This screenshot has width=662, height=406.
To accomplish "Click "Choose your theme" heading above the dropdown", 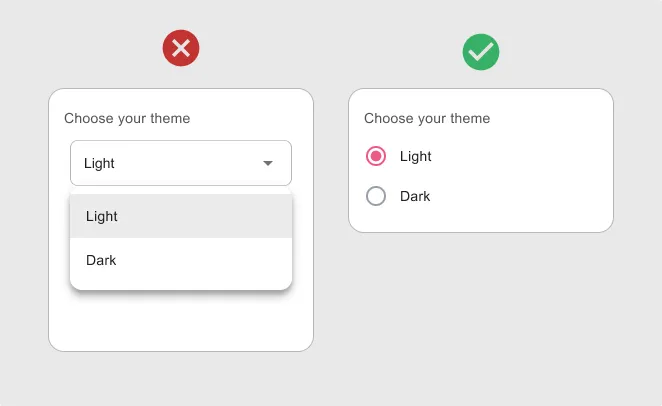I will point(127,118).
